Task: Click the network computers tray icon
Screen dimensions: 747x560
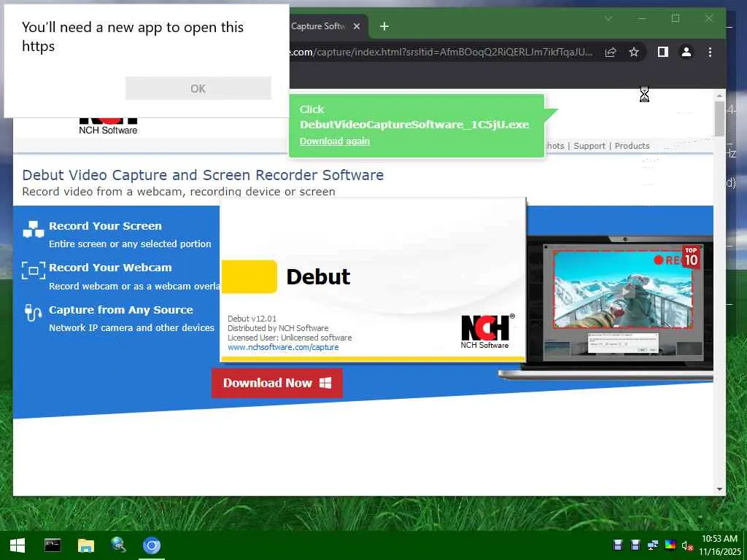Action: point(653,545)
